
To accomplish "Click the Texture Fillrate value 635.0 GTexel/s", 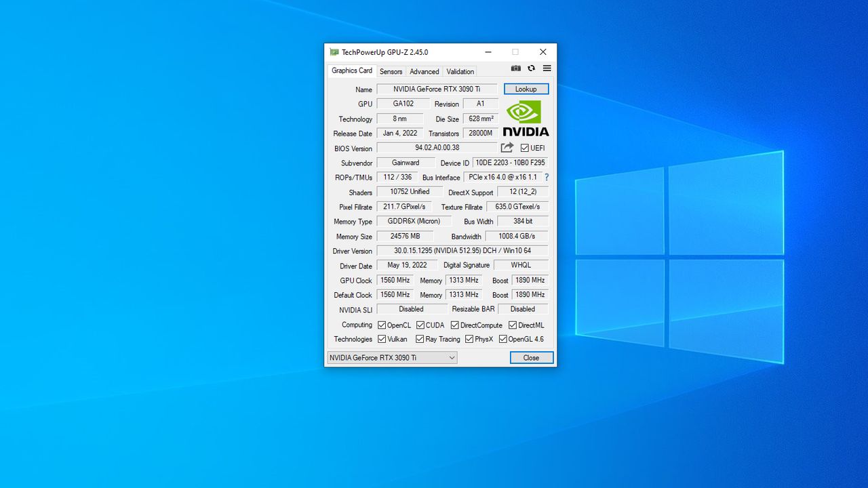I will pyautogui.click(x=517, y=207).
